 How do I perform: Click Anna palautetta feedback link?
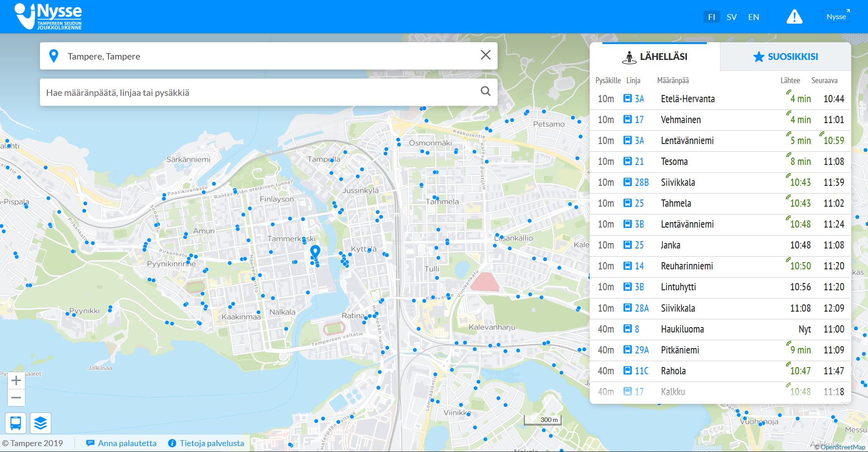(x=122, y=443)
